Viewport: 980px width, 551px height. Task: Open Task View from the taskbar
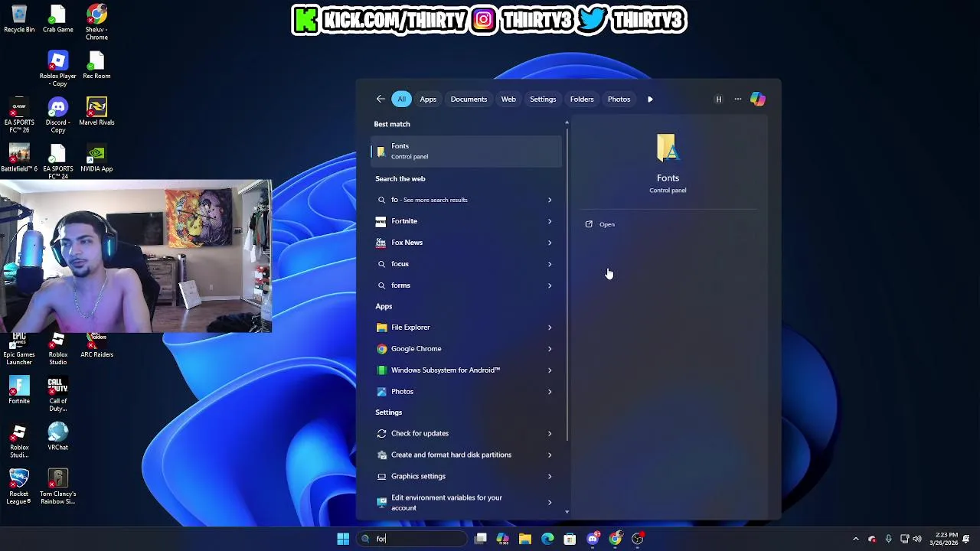(481, 539)
